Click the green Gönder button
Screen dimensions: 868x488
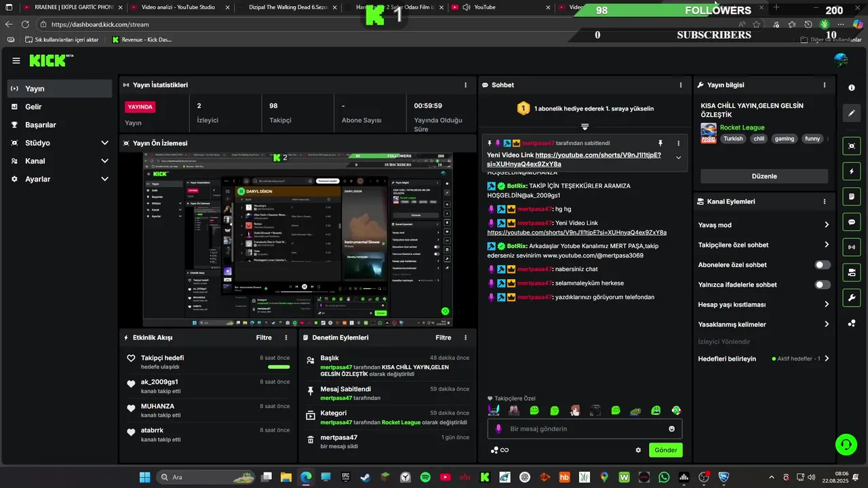(x=666, y=450)
